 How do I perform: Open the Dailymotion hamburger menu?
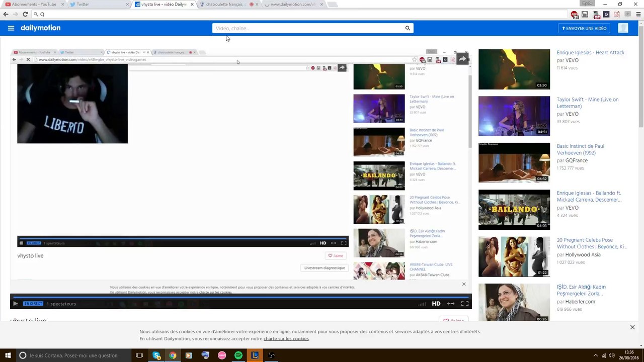[11, 28]
